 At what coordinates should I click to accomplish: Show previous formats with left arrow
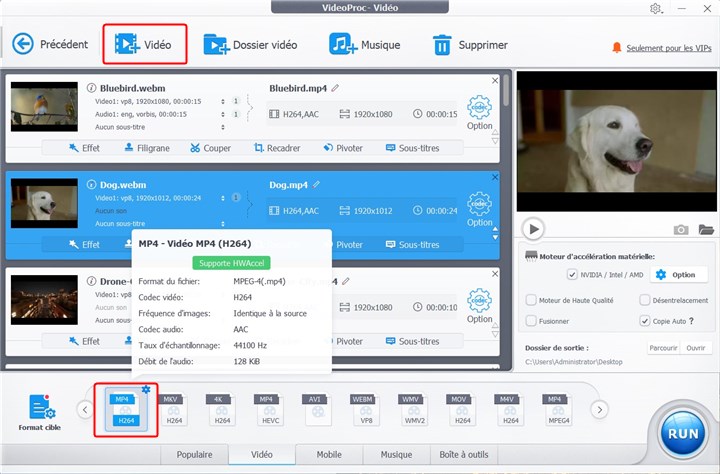[85, 409]
